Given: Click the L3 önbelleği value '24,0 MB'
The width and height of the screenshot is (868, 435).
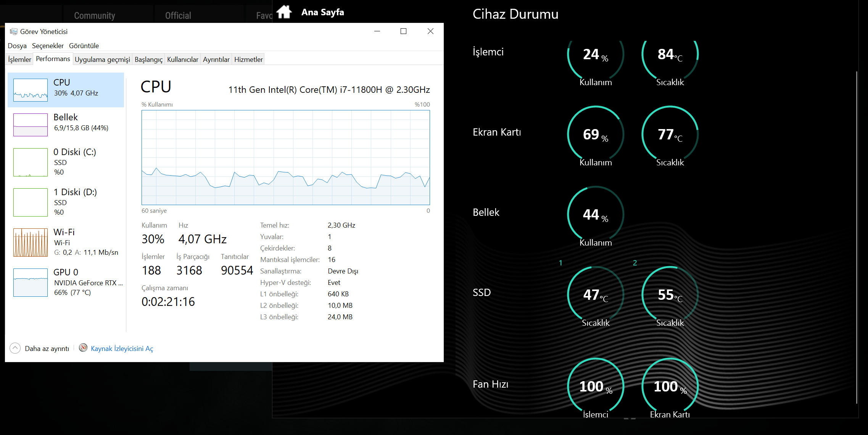Looking at the screenshot, I should click(340, 317).
